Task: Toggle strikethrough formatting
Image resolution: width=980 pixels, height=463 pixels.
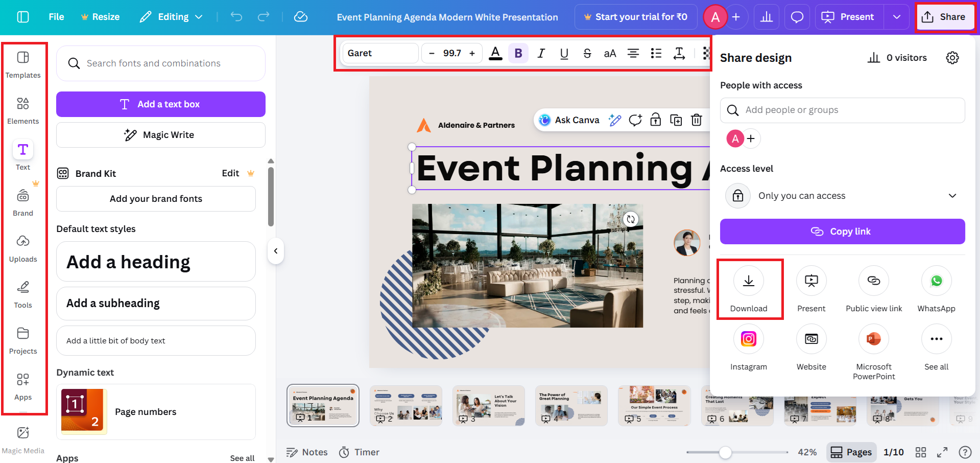Action: tap(587, 53)
